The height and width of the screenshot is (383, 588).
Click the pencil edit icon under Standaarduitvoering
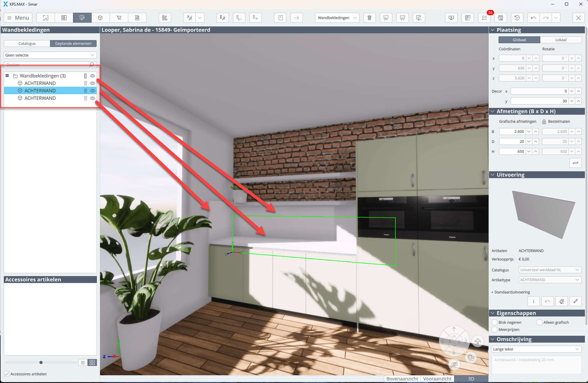[575, 301]
